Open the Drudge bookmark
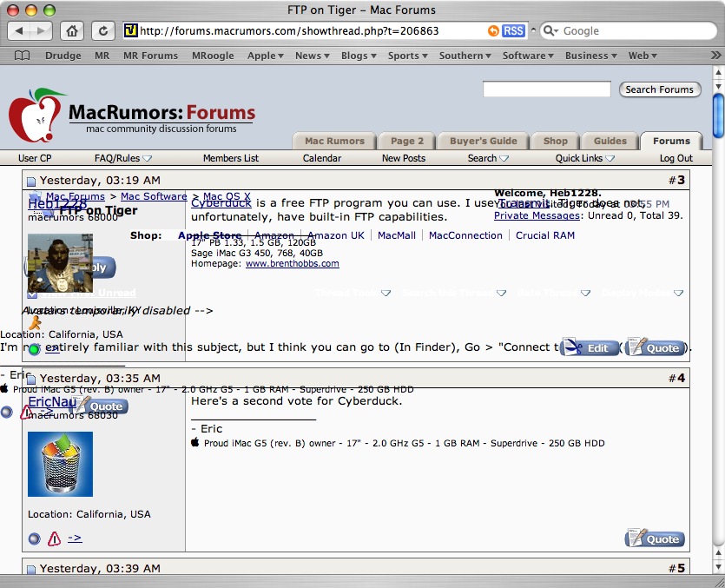This screenshot has height=588, width=725. point(63,56)
